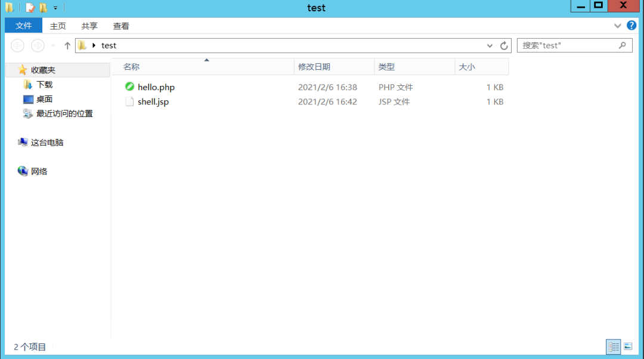Click the JSP 文件 type cell

pos(394,102)
